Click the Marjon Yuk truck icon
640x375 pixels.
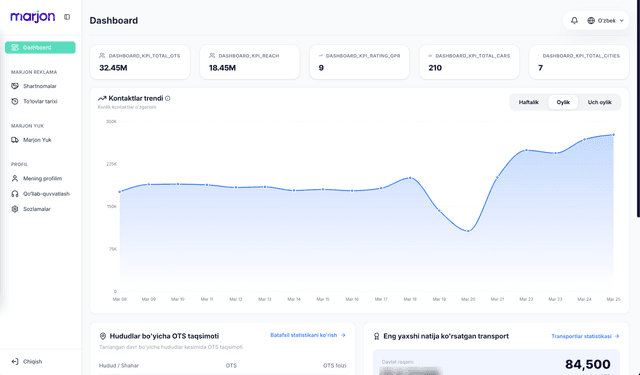click(15, 140)
